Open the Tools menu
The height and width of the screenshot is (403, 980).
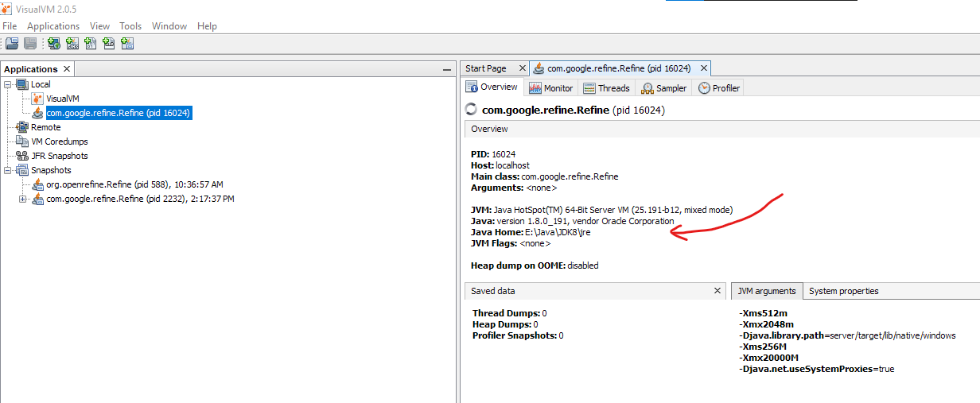click(130, 26)
